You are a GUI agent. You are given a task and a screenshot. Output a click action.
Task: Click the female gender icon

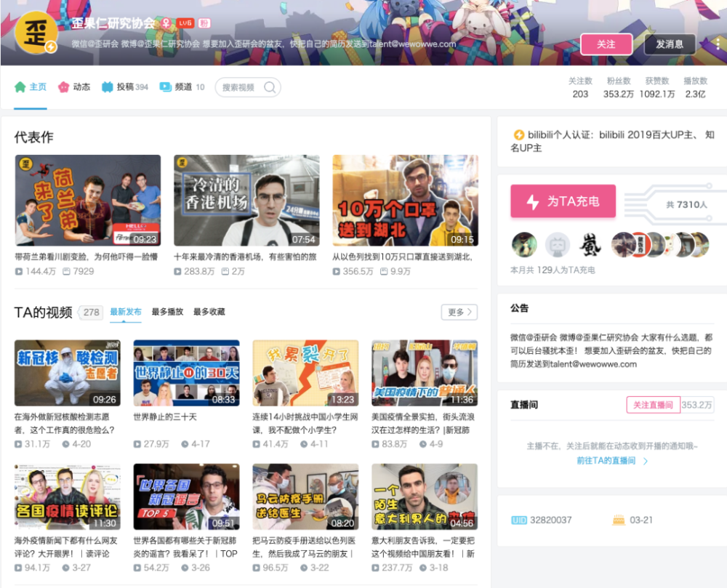click(x=166, y=23)
